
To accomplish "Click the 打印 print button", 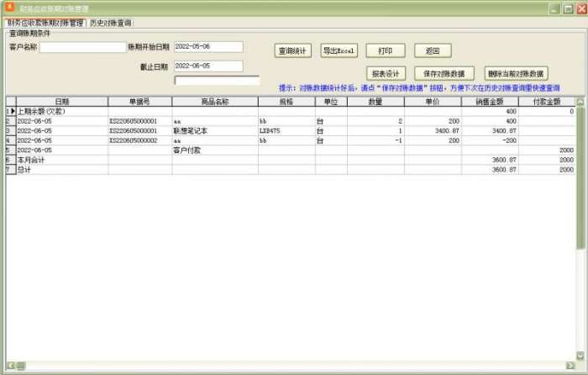I will click(386, 50).
